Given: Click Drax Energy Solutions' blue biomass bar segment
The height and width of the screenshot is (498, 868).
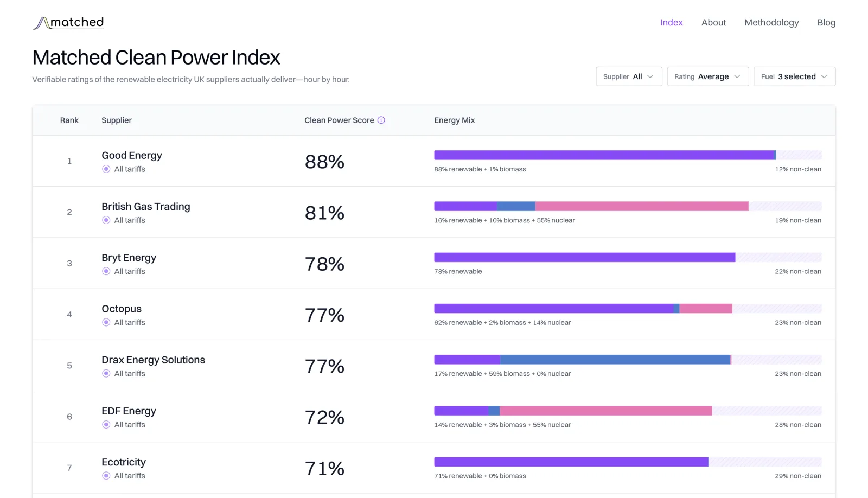Looking at the screenshot, I should coord(615,360).
